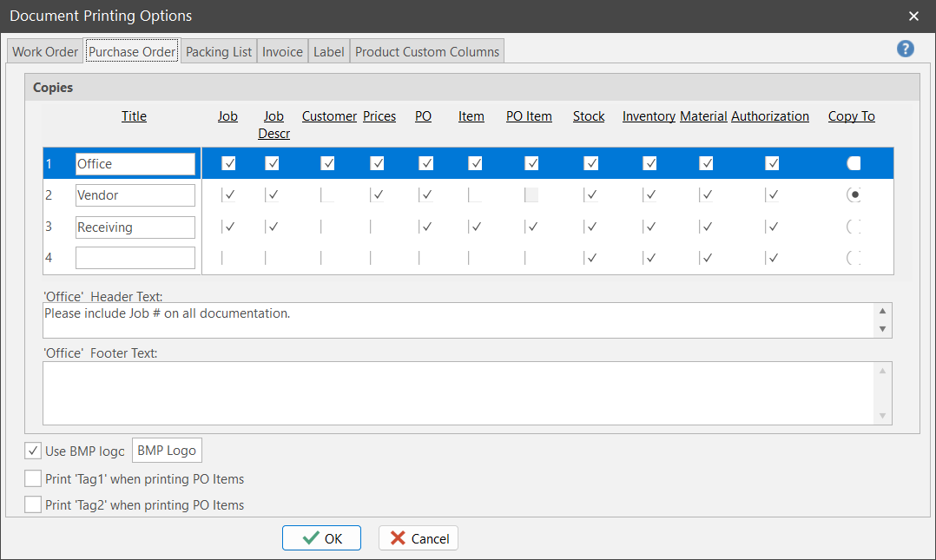Screen dimensions: 936x560
Task: Enable Print 'Tag2' when printing PO Items
Action: tap(33, 504)
